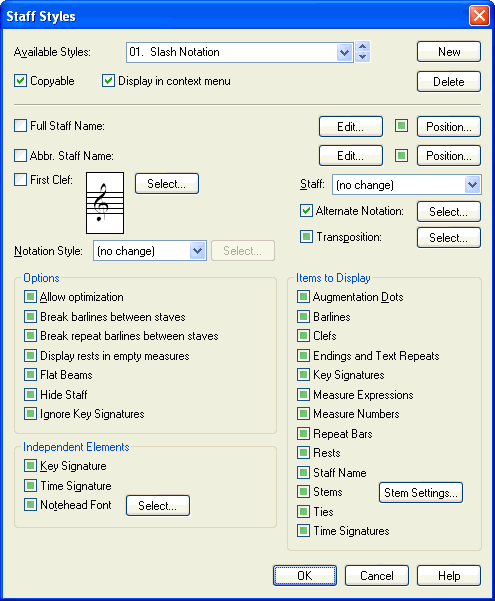Open the Available Styles dropdown
Screen dimensions: 495x601
(x=344, y=52)
